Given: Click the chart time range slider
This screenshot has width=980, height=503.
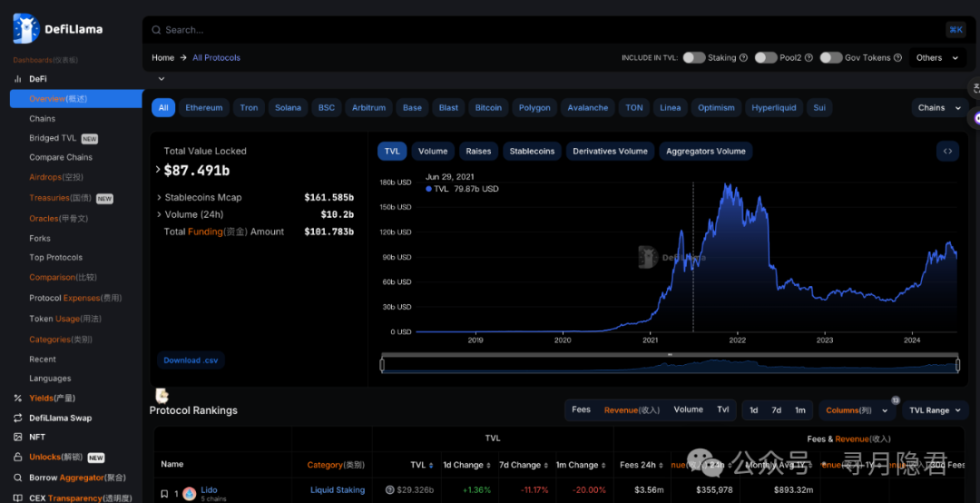Looking at the screenshot, I should [x=670, y=365].
